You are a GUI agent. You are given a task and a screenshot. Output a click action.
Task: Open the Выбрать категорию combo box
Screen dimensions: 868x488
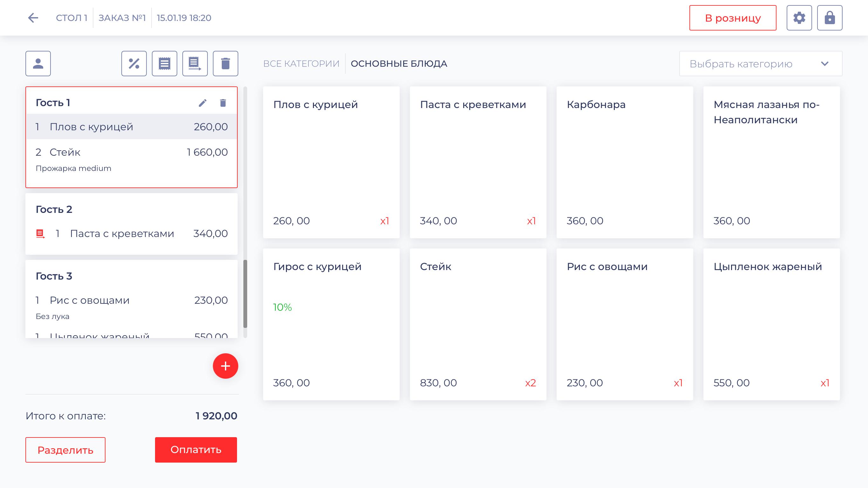[761, 64]
